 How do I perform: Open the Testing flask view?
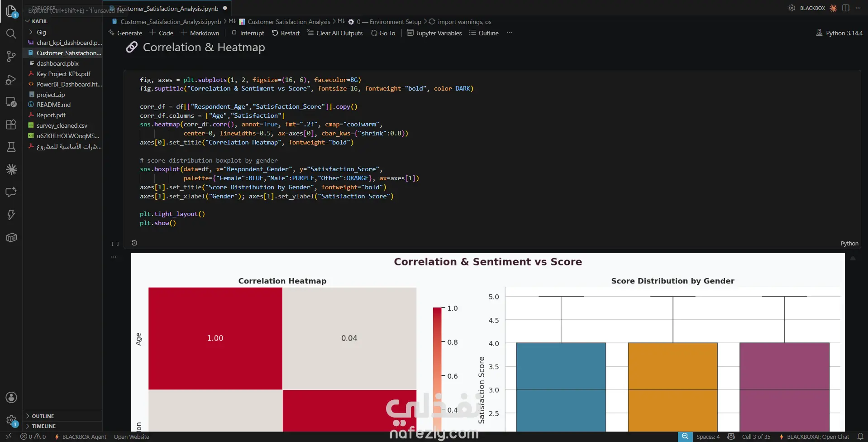tap(11, 147)
